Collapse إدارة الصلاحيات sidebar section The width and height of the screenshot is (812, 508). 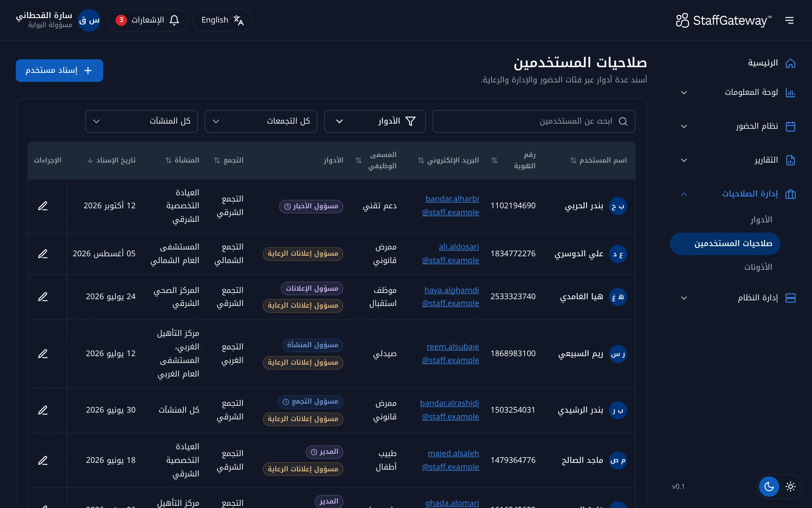click(738, 194)
